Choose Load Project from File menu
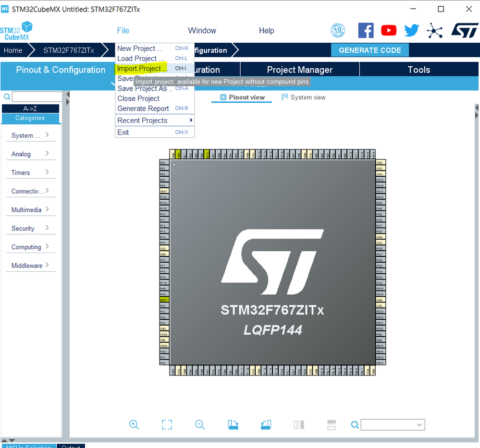This screenshot has height=448, width=480. click(x=155, y=59)
